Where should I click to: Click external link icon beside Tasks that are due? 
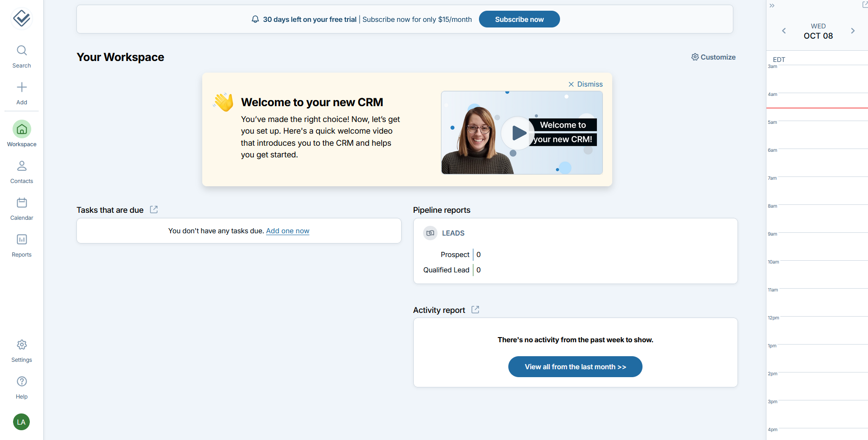pos(154,209)
